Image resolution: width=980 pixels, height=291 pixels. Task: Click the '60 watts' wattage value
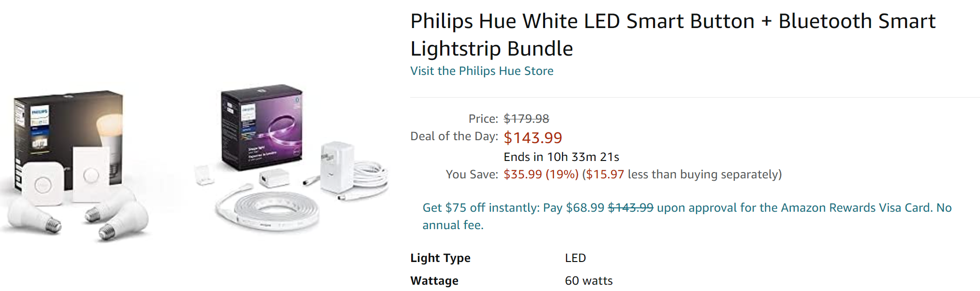click(x=589, y=281)
